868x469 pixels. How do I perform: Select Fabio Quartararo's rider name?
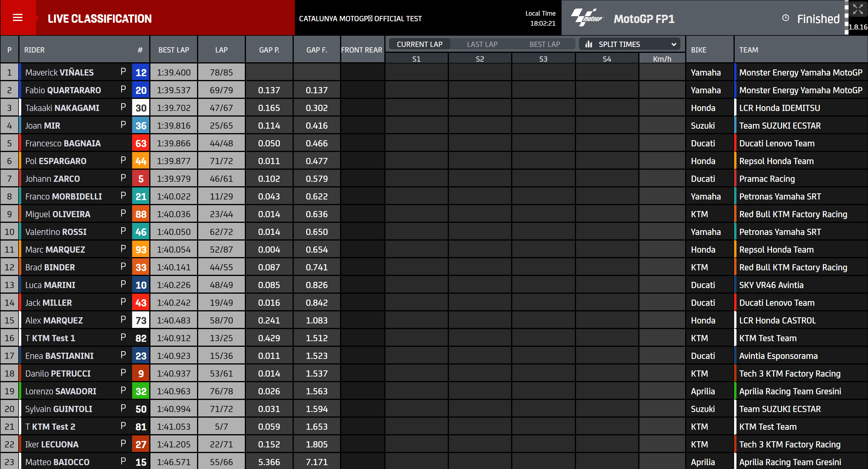click(x=63, y=90)
